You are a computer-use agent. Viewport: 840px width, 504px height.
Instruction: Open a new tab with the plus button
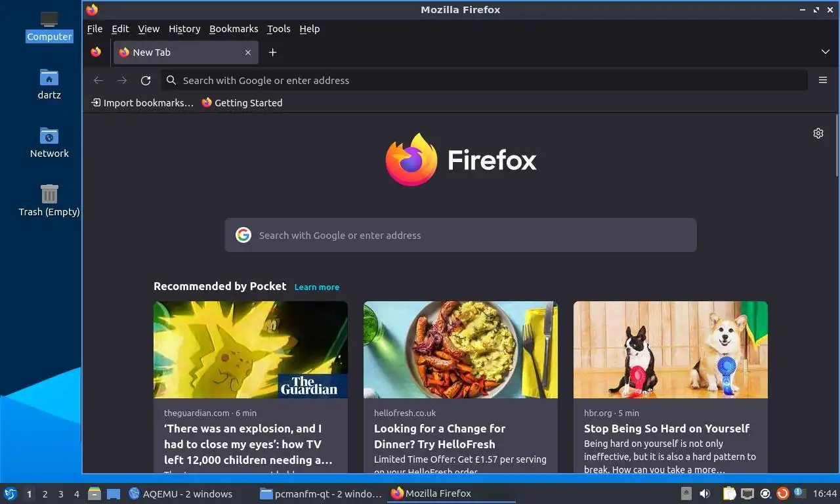(273, 52)
